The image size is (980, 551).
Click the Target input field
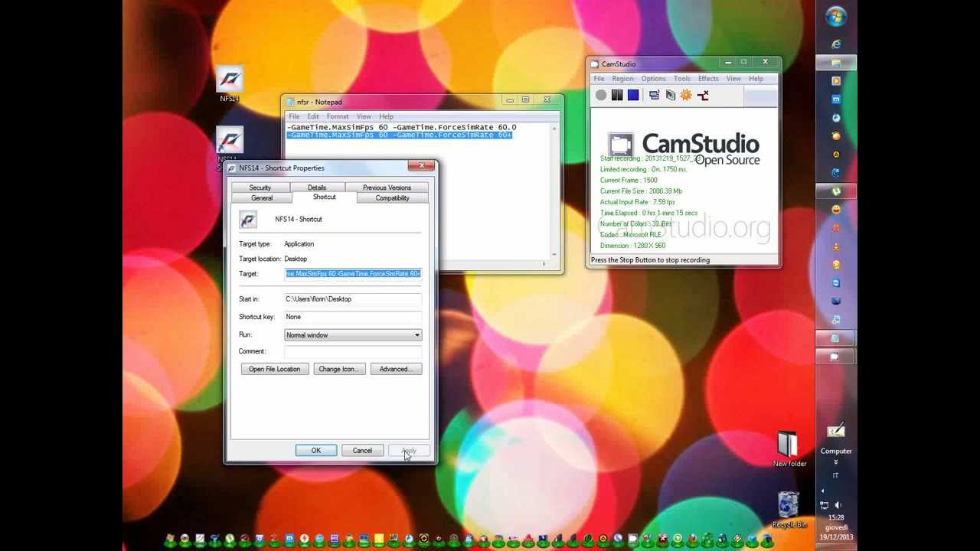click(x=353, y=274)
